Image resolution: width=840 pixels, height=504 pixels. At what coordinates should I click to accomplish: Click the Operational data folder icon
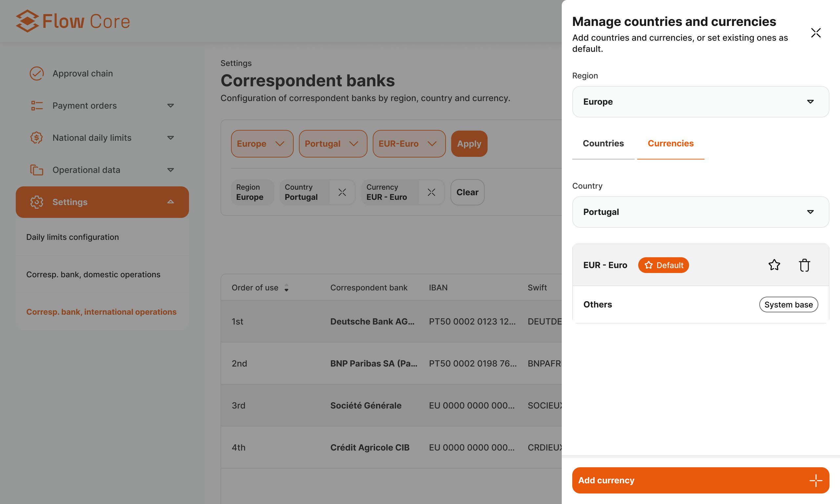click(x=36, y=170)
